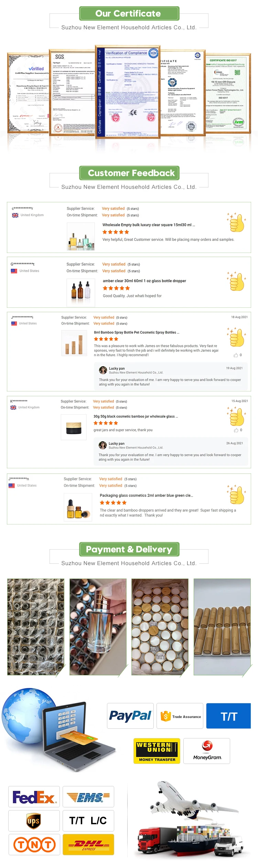
Task: Open the square perfume bottle review thumbnail
Action: click(81, 236)
